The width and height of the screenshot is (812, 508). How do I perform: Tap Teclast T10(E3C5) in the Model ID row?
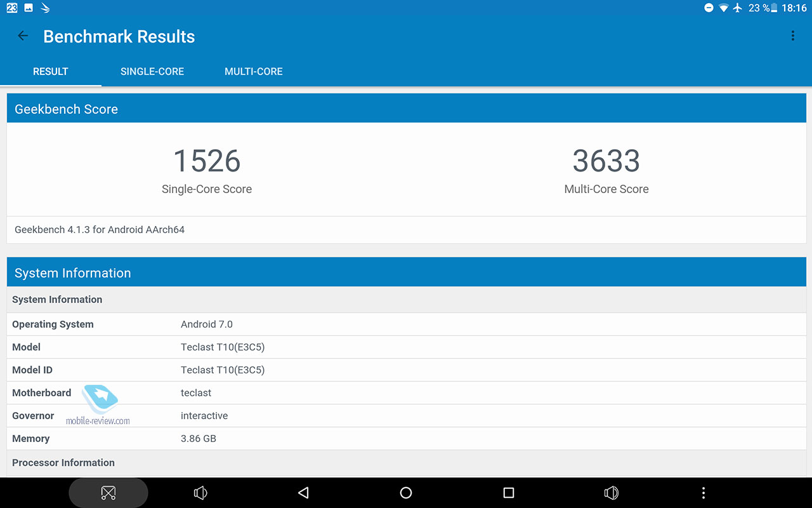click(223, 370)
